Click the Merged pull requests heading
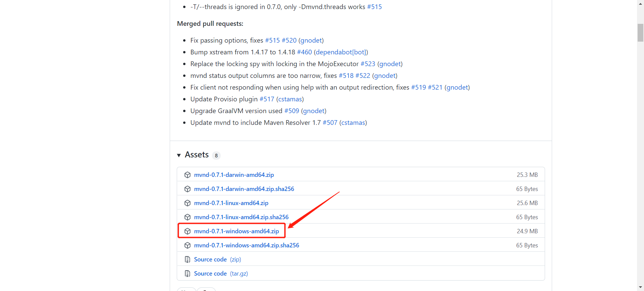This screenshot has width=644, height=291. [210, 23]
